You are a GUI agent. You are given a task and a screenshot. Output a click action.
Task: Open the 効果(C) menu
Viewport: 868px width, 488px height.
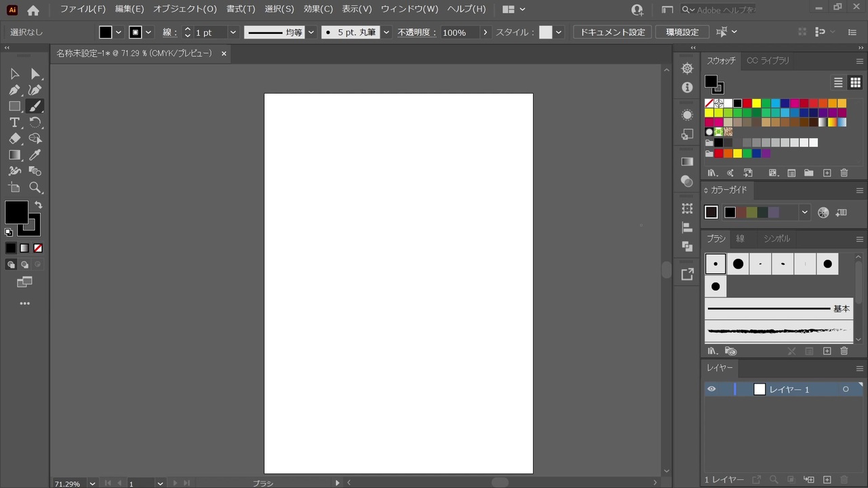(x=318, y=9)
